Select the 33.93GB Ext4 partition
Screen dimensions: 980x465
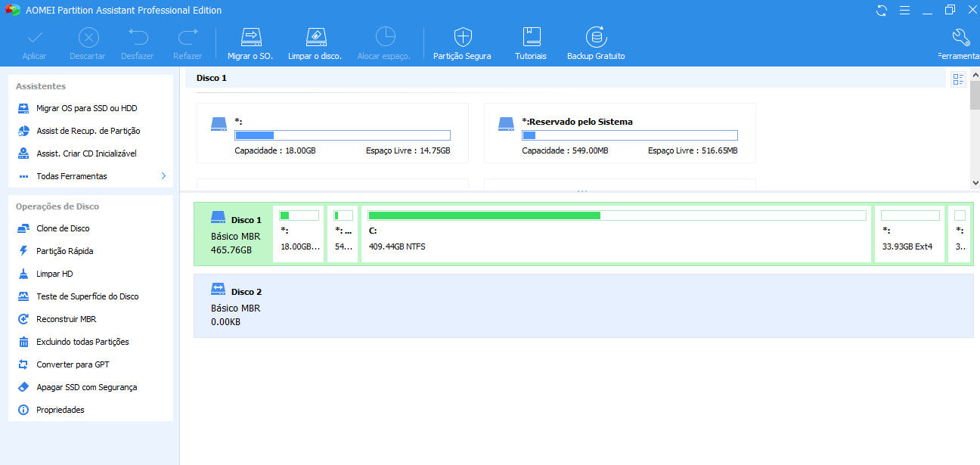(910, 234)
